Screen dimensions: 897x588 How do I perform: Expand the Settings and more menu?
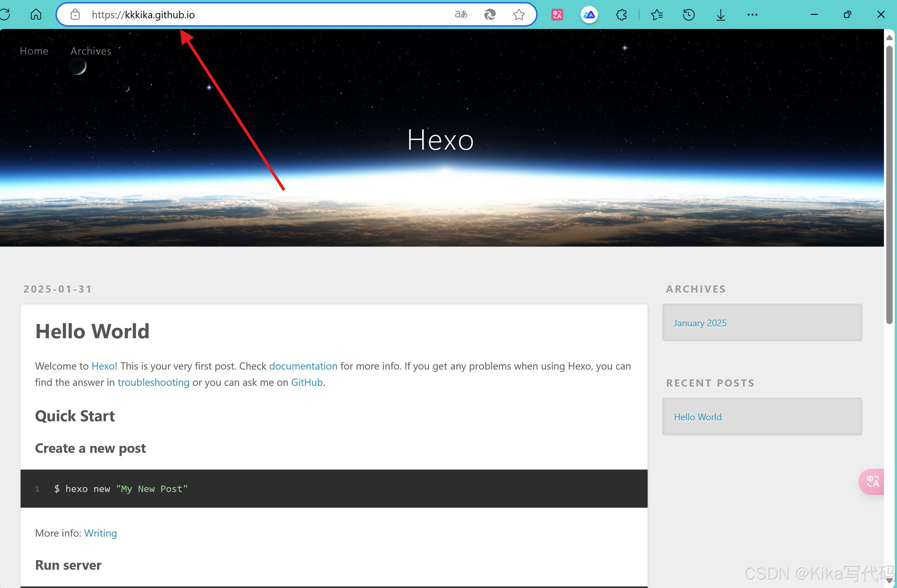point(752,15)
